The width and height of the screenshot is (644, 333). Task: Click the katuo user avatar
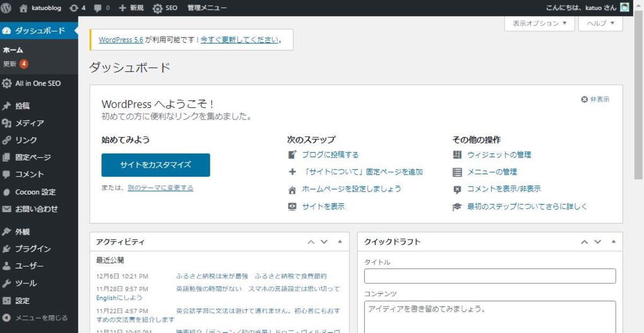625,8
